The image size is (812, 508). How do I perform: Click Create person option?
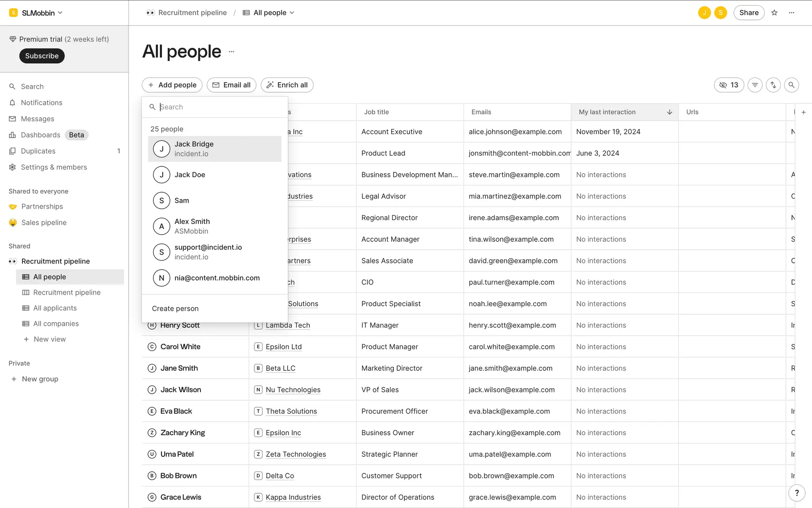coord(175,309)
